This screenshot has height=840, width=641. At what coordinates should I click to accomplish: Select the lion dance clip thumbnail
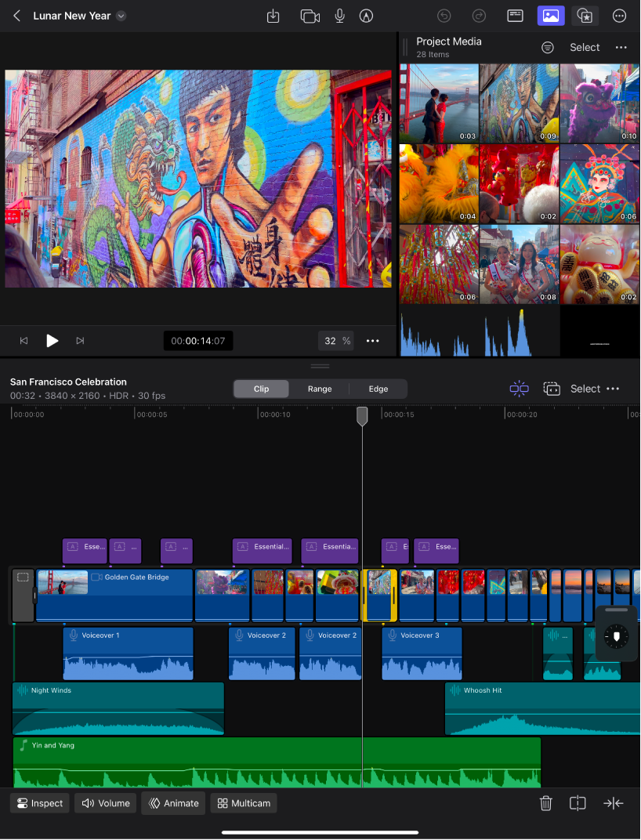click(x=599, y=103)
